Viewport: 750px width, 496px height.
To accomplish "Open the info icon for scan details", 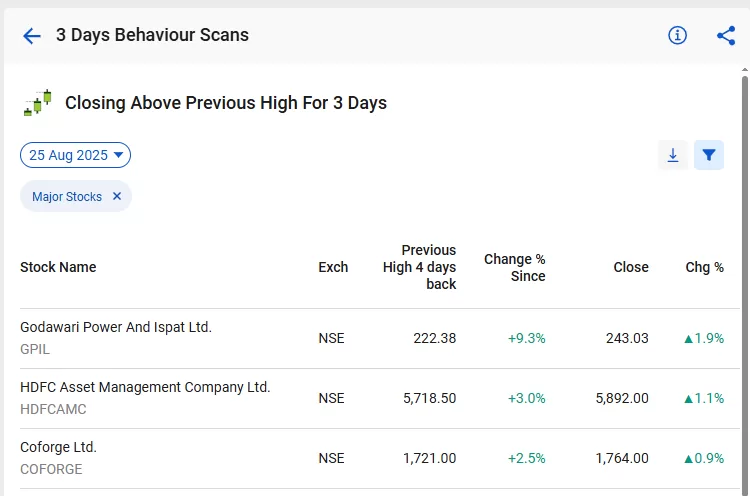I will 677,35.
